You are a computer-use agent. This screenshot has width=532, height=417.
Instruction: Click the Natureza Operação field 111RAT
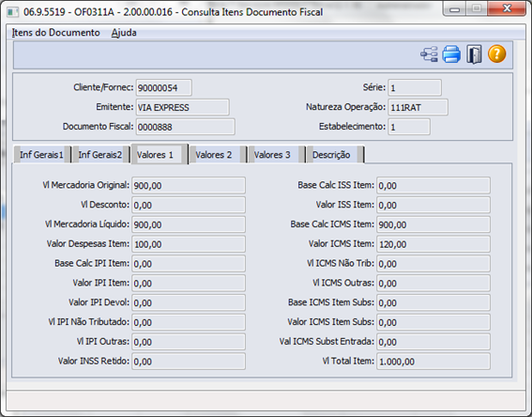point(418,107)
